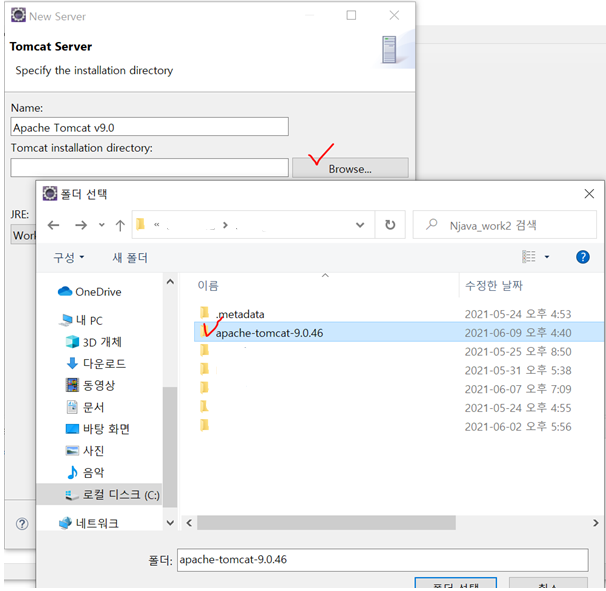Select 네트워크 in navigation pane

coord(89,523)
